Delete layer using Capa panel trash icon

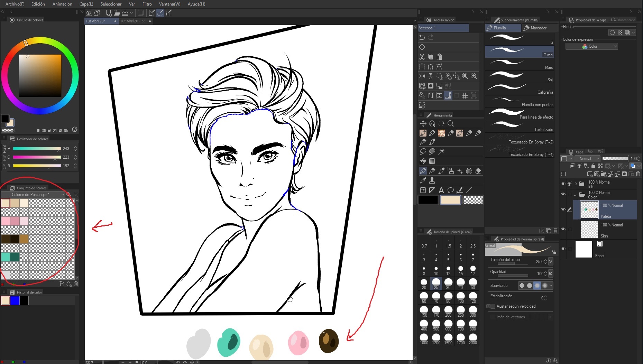tap(638, 174)
